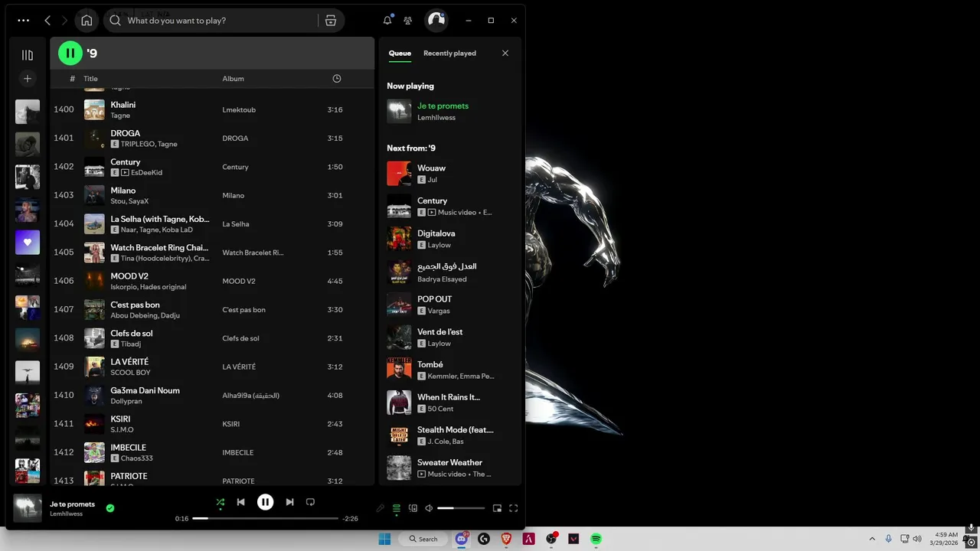This screenshot has height=551, width=980.
Task: Adjust the volume slider
Action: pyautogui.click(x=461, y=508)
